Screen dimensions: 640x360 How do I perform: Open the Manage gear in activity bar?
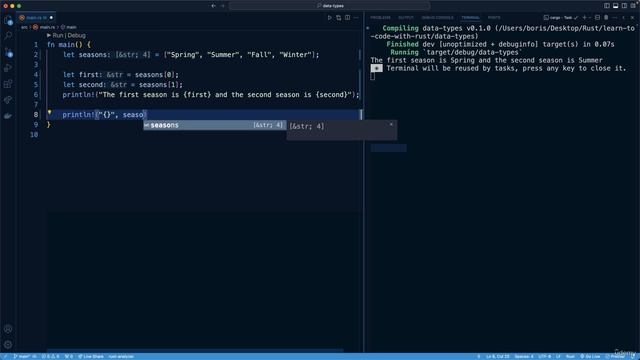[8, 344]
